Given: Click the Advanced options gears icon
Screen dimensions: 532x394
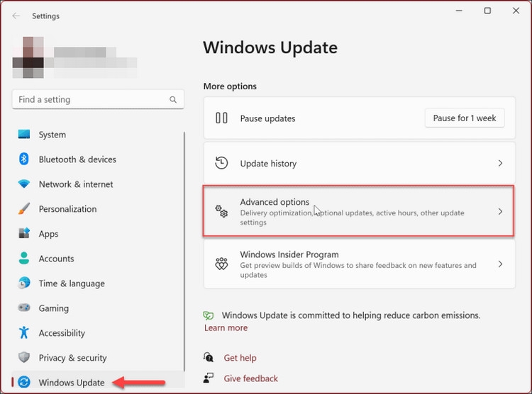Looking at the screenshot, I should (x=221, y=211).
